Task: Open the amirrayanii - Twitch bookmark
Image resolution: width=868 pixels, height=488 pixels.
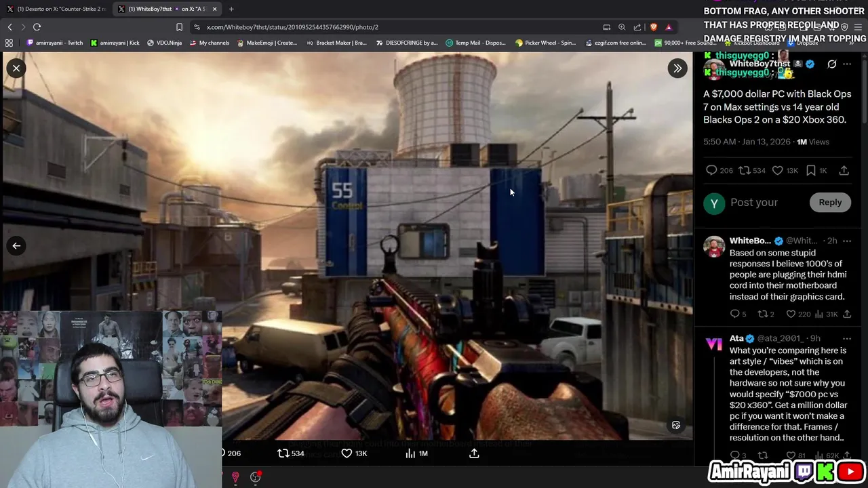Action: [x=55, y=43]
